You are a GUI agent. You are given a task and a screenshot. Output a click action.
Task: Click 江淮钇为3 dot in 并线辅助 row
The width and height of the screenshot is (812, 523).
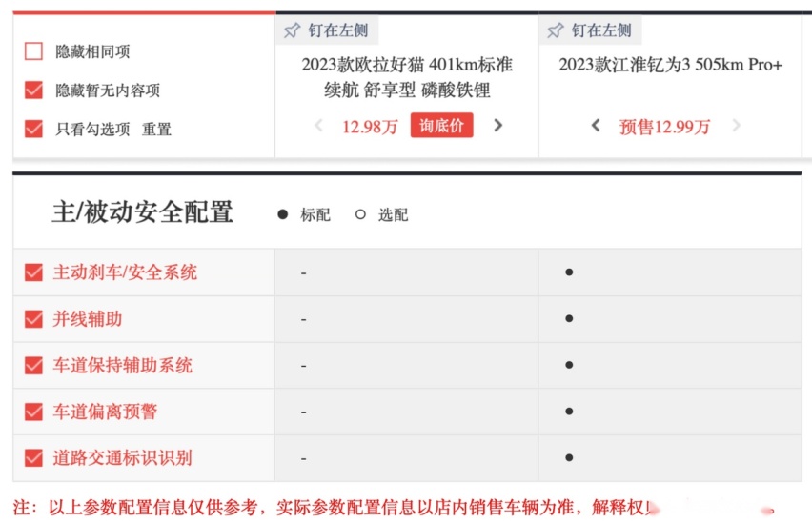coord(569,318)
